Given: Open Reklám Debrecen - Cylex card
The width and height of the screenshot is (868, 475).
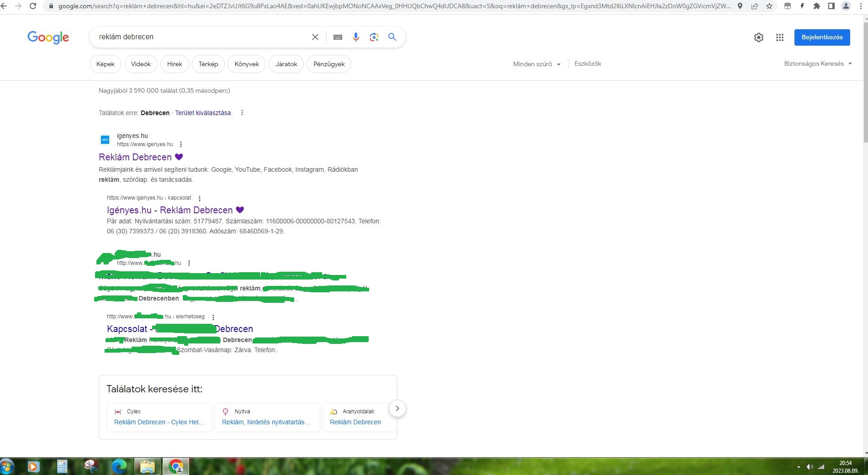Looking at the screenshot, I should point(159,417).
